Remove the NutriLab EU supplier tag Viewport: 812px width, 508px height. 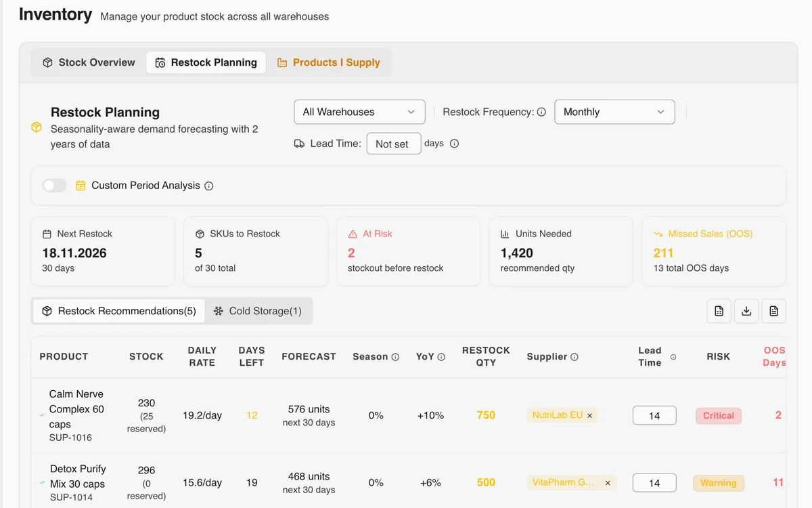589,416
